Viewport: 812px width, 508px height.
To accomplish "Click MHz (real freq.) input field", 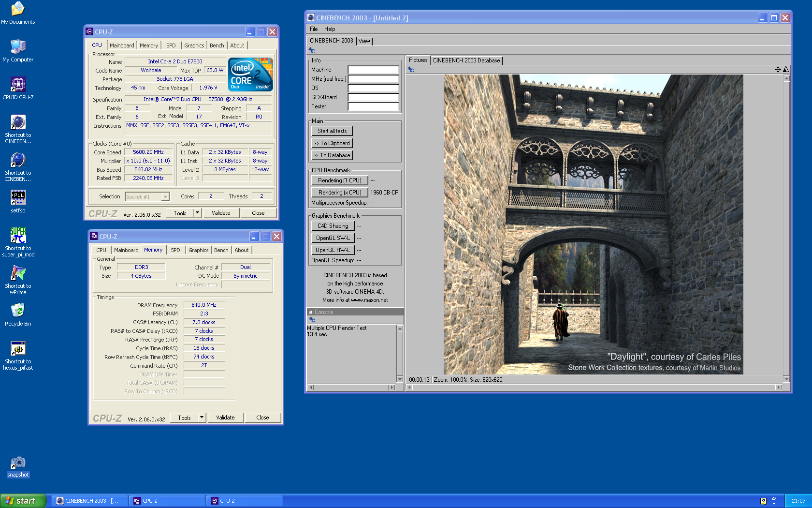I will [373, 79].
